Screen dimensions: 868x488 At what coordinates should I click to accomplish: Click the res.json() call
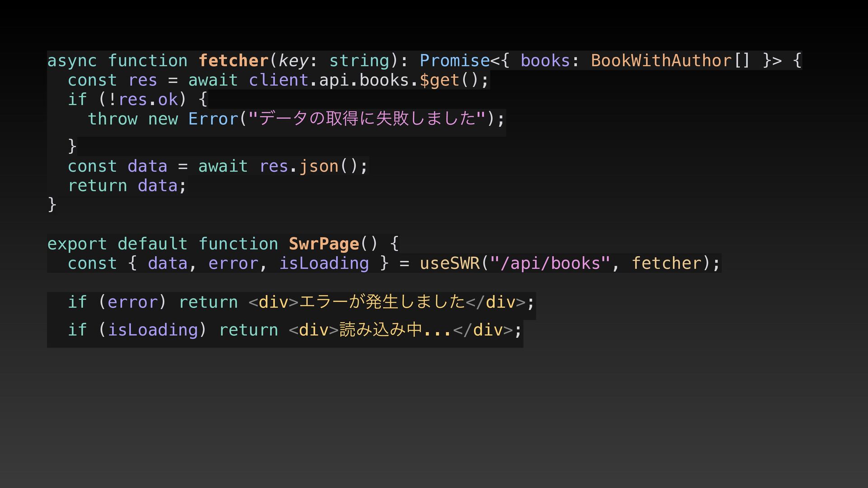[308, 166]
